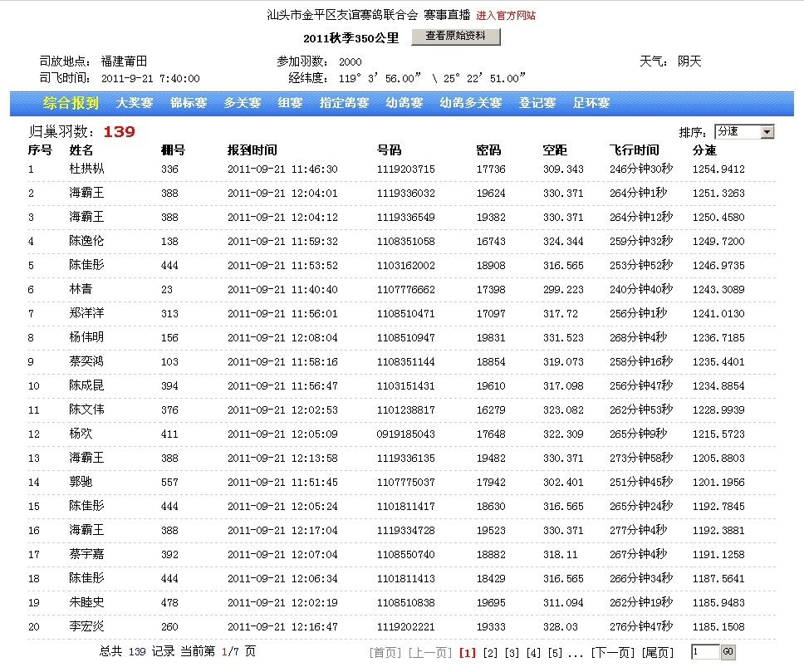Click the 下一页 link
The width and height of the screenshot is (804, 672).
[x=613, y=653]
